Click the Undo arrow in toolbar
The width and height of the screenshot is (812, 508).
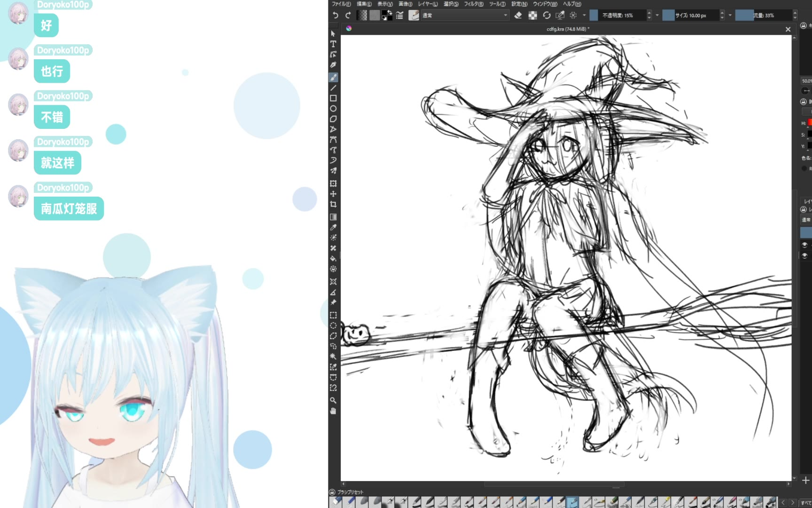pyautogui.click(x=336, y=16)
